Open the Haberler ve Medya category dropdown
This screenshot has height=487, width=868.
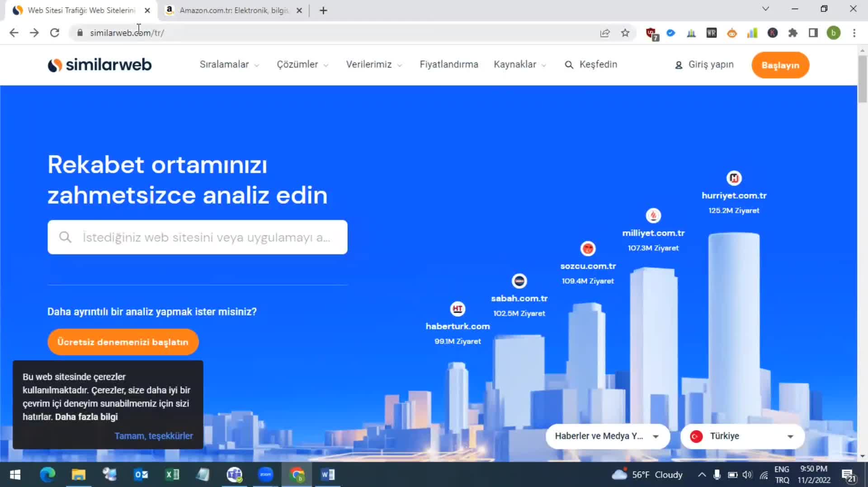[608, 436]
